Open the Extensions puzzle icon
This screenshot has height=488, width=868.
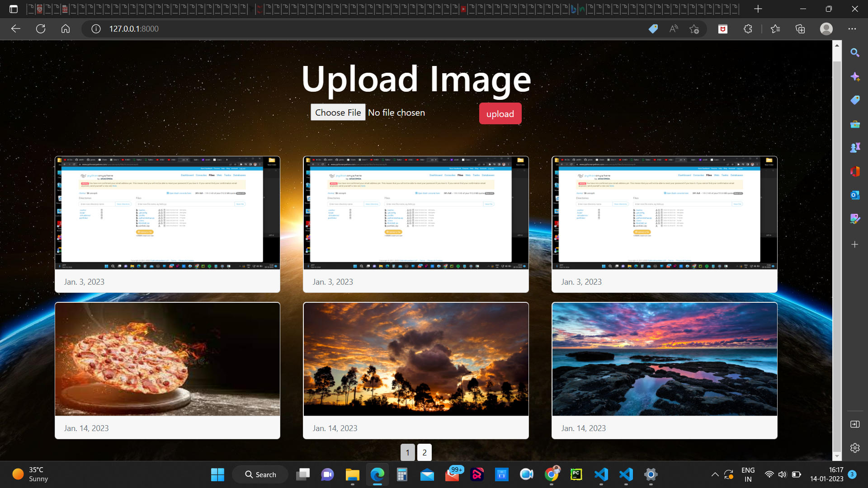[748, 29]
